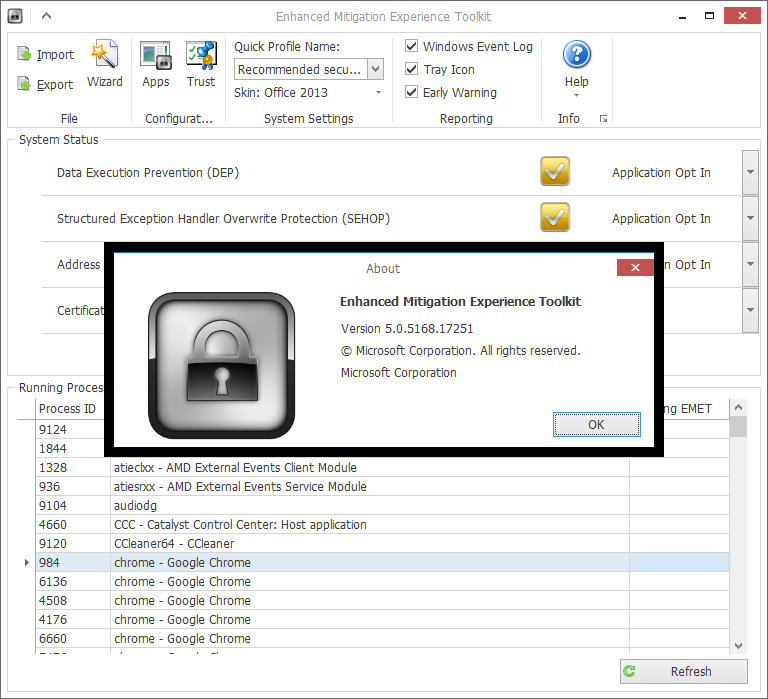The image size is (768, 699).
Task: Minimize the EMET window
Action: click(x=682, y=16)
